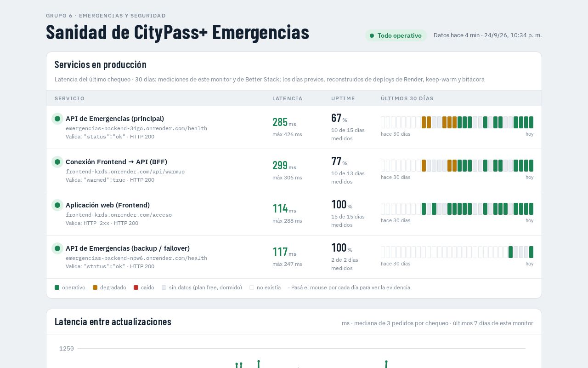Click today's bar in the Aplicación web (Frontend) row
The height and width of the screenshot is (368, 588).
click(531, 209)
